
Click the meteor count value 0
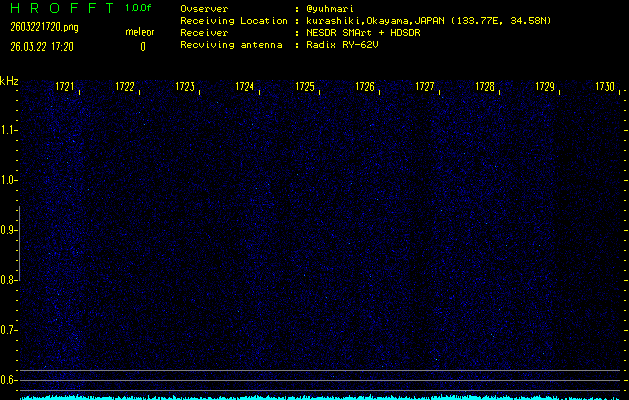pyautogui.click(x=142, y=46)
